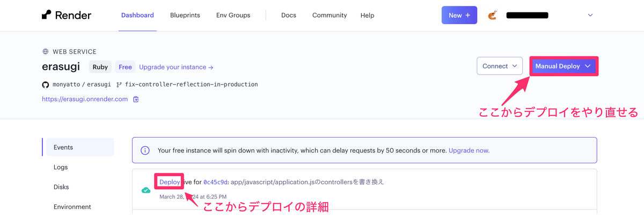Click the user avatar icon
The width and height of the screenshot is (644, 216).
coord(492,16)
